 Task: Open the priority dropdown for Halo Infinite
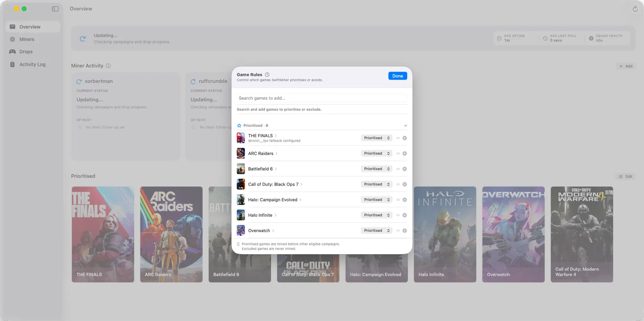click(x=376, y=215)
